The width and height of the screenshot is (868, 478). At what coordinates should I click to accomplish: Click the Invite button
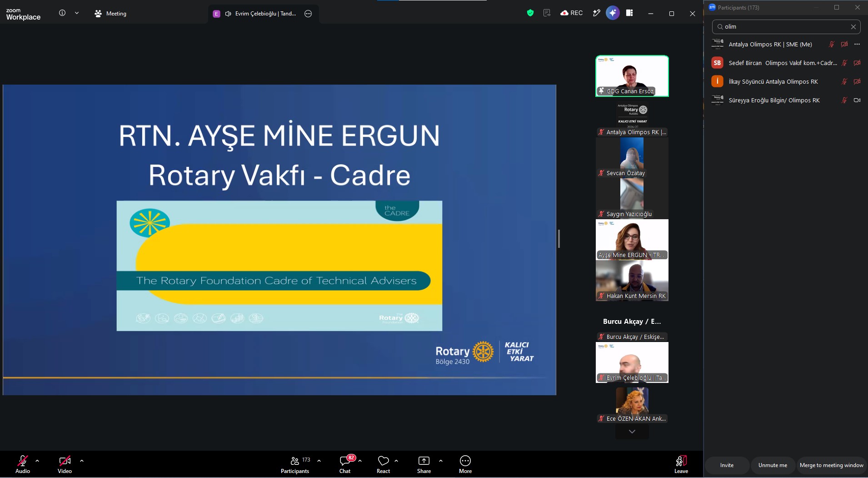[x=727, y=465]
